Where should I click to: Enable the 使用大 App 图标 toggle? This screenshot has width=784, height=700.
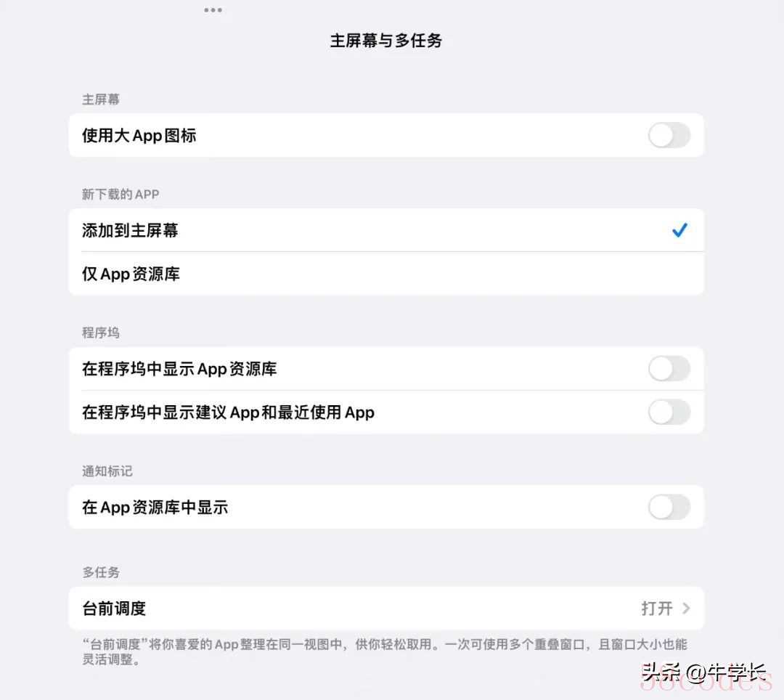click(669, 136)
